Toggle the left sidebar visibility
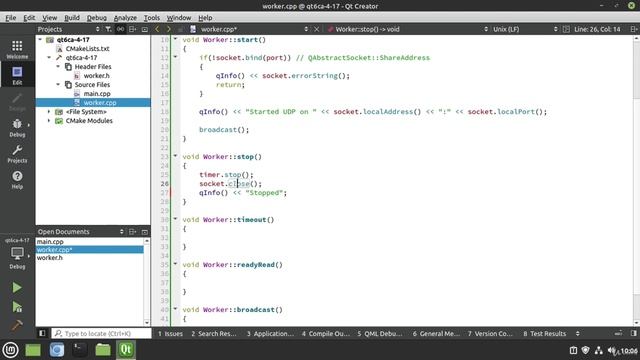Image resolution: width=640 pixels, height=360 pixels. pyautogui.click(x=42, y=333)
